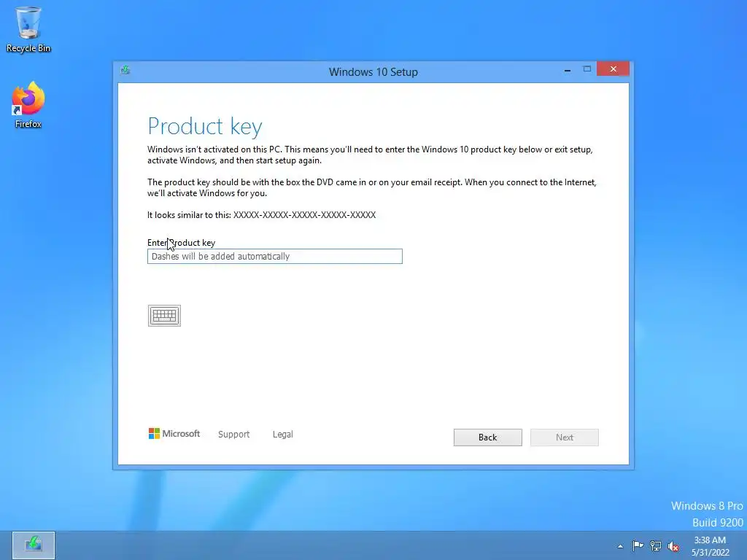747x560 pixels.
Task: Close the Windows 10 Setup window
Action: click(x=613, y=69)
